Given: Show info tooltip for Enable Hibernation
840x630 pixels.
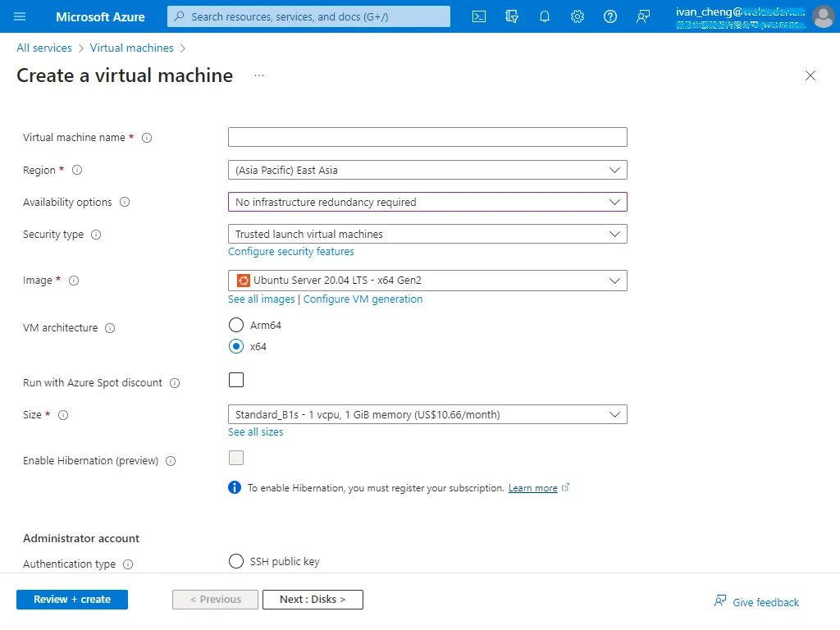Looking at the screenshot, I should point(171,461).
